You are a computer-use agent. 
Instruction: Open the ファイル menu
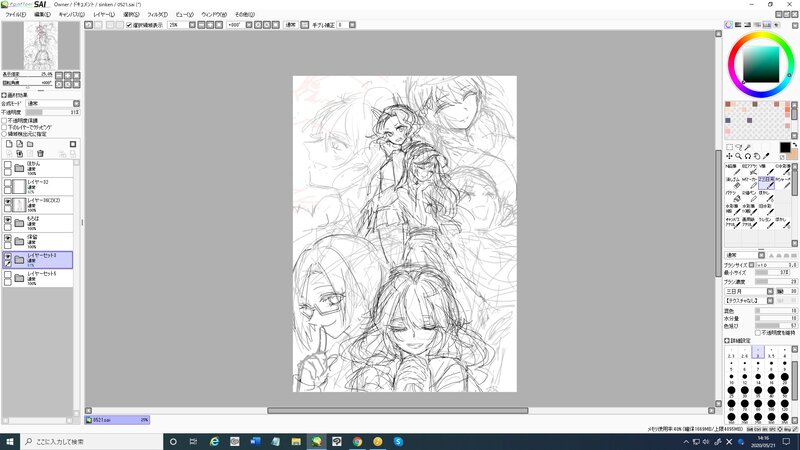15,14
